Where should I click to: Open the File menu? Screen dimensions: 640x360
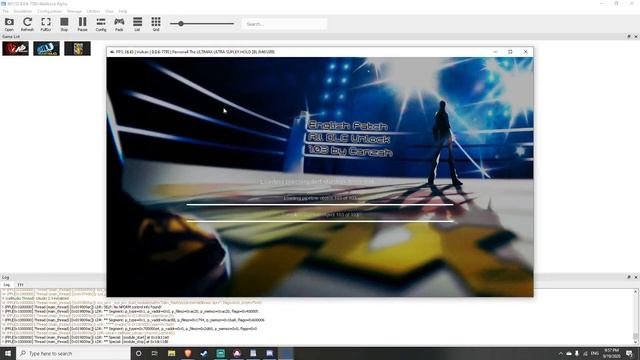pos(5,11)
